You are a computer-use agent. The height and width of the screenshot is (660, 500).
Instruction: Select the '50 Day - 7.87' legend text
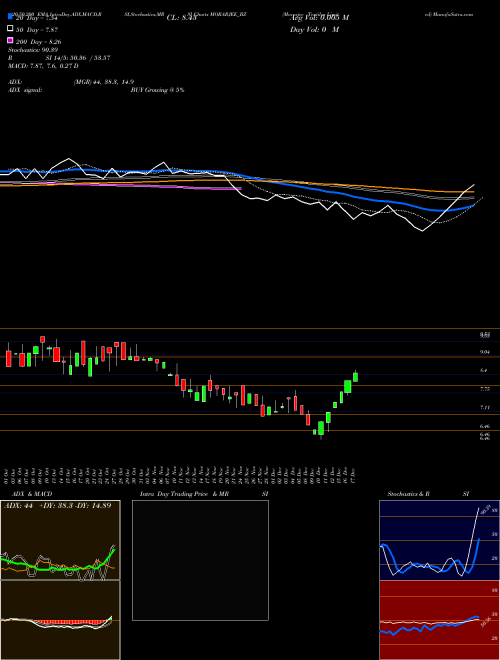click(37, 30)
